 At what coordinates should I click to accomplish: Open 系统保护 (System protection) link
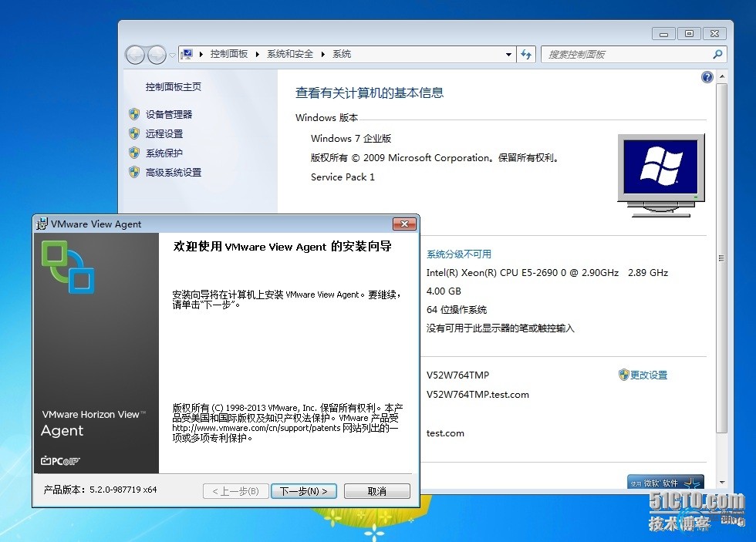pos(164,153)
